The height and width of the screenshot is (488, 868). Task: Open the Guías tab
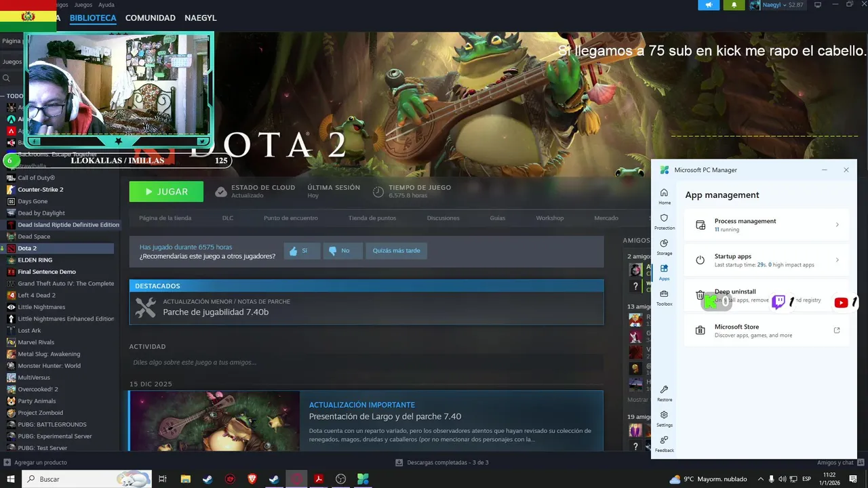point(498,218)
